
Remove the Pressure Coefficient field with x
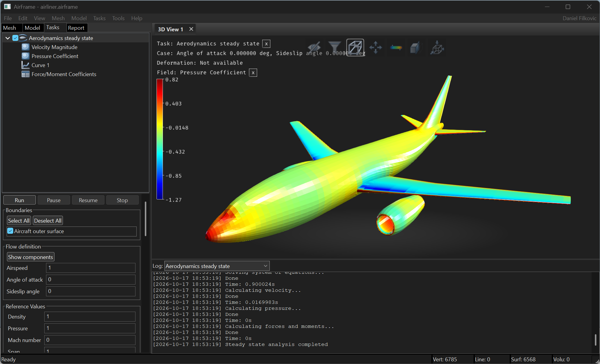[x=253, y=72]
